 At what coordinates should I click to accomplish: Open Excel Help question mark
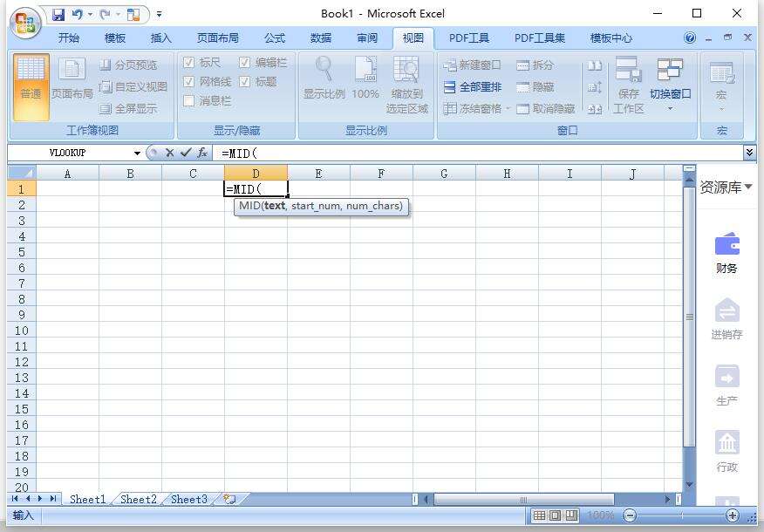coord(690,38)
